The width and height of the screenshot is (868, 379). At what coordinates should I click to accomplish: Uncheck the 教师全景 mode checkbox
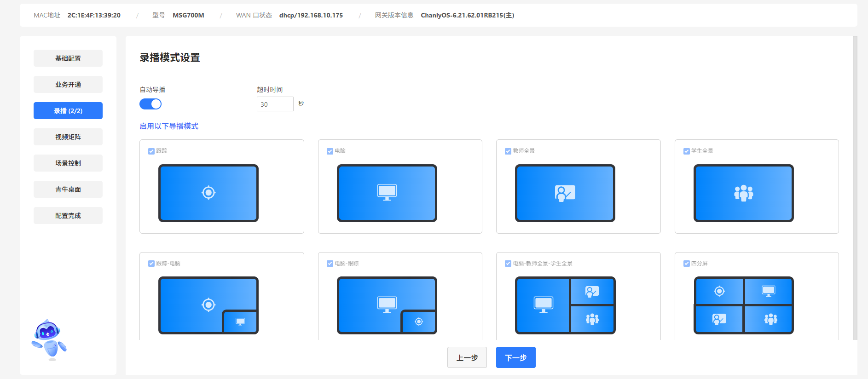click(x=508, y=151)
